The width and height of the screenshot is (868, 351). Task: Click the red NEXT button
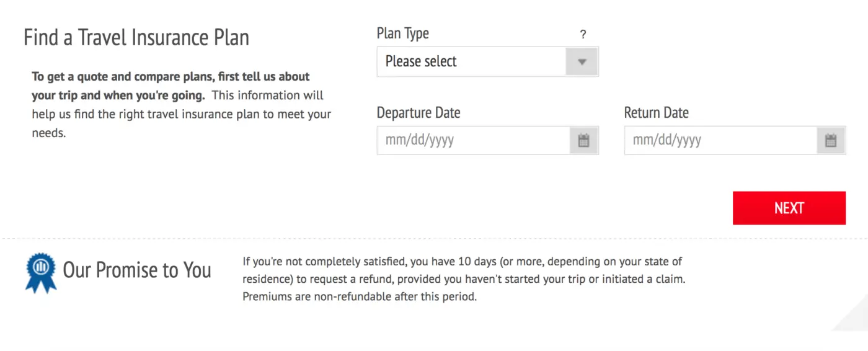[x=789, y=208]
